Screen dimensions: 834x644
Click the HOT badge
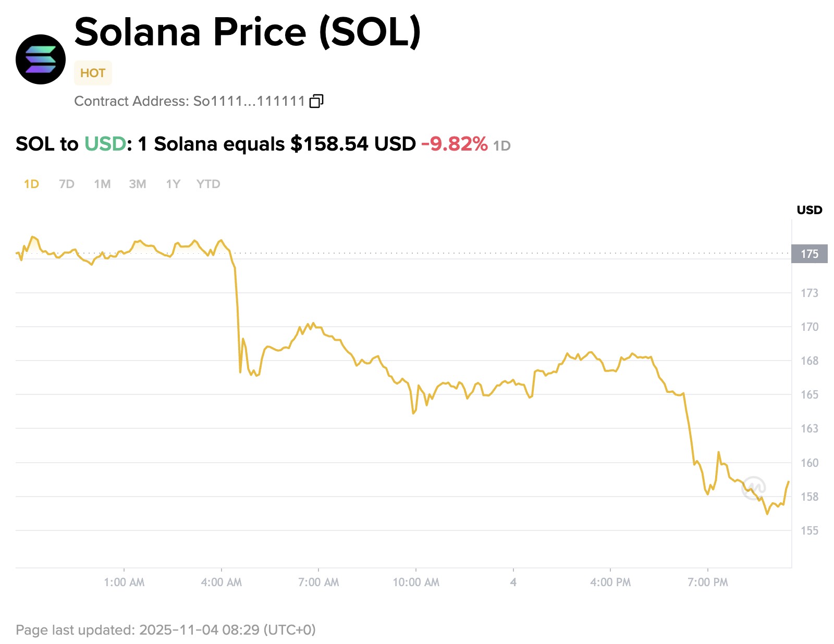pyautogui.click(x=93, y=73)
